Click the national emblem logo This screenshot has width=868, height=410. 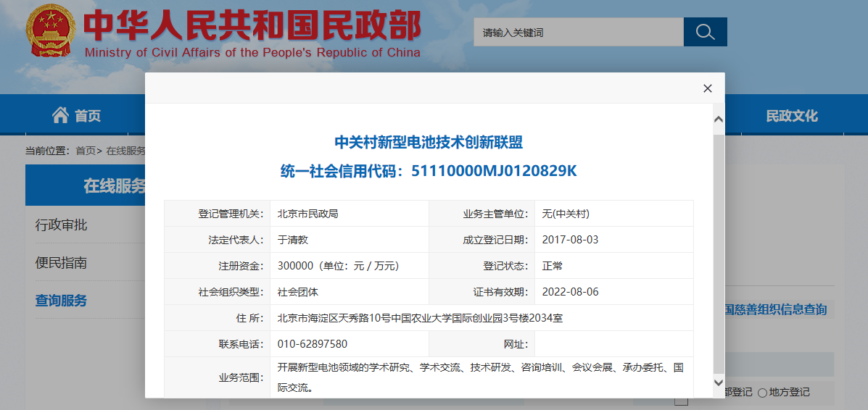point(49,31)
